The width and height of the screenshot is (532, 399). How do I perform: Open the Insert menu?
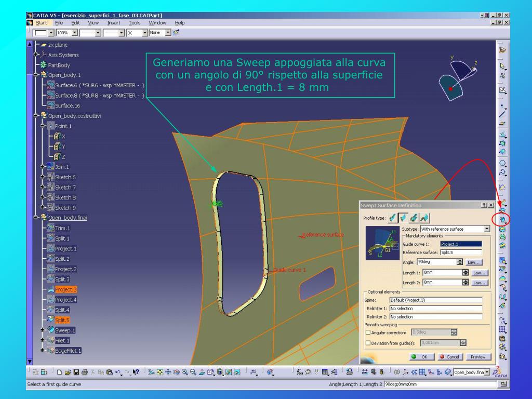click(114, 23)
